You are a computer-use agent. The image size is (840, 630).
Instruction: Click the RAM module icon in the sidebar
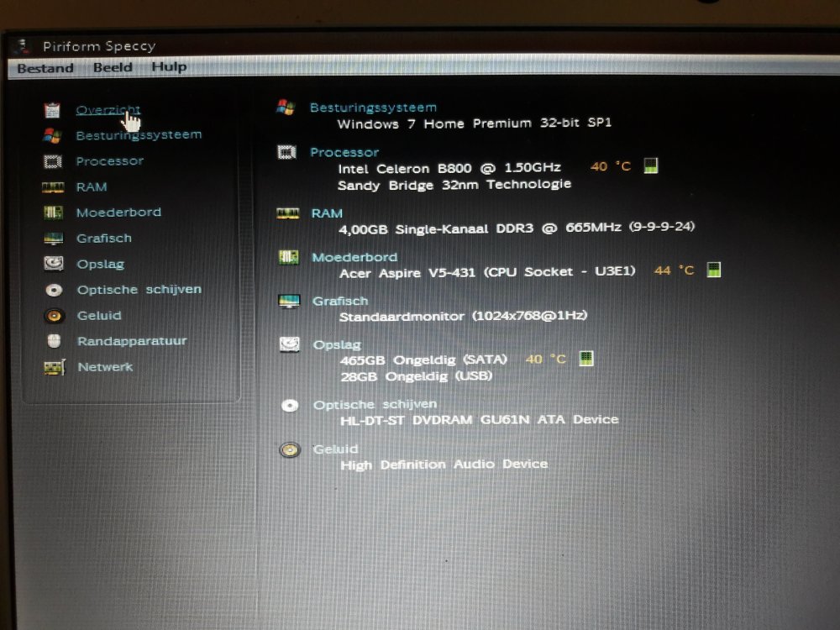(x=53, y=187)
